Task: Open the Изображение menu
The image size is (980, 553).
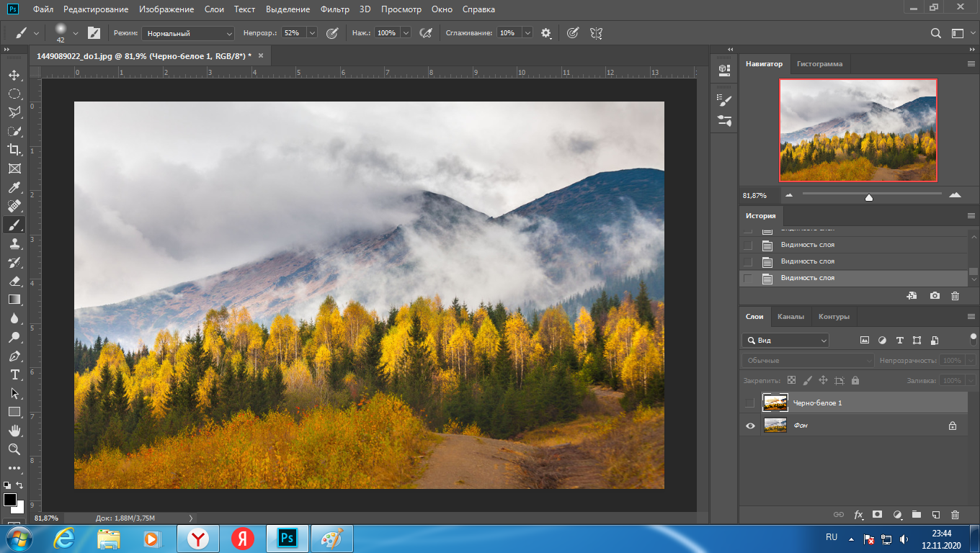Action: pos(166,9)
